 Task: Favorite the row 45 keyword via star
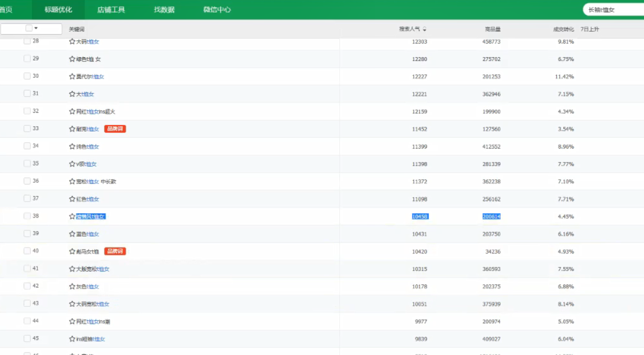tap(72, 339)
